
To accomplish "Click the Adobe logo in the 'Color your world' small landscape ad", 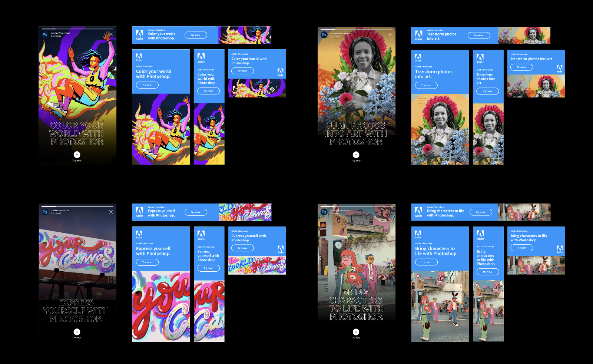I will pos(281,72).
